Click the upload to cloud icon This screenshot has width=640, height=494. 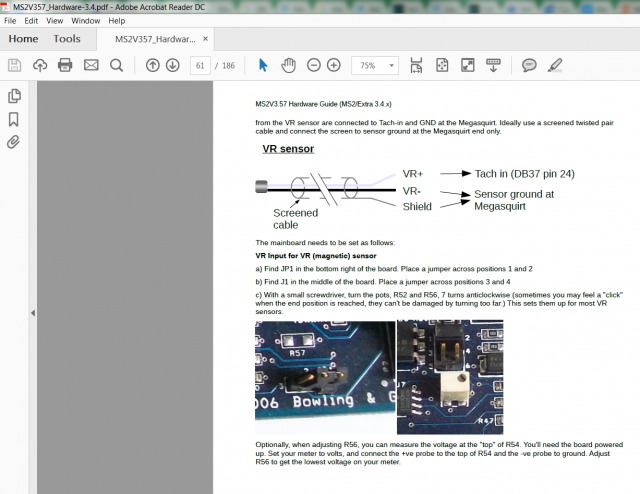click(x=40, y=65)
